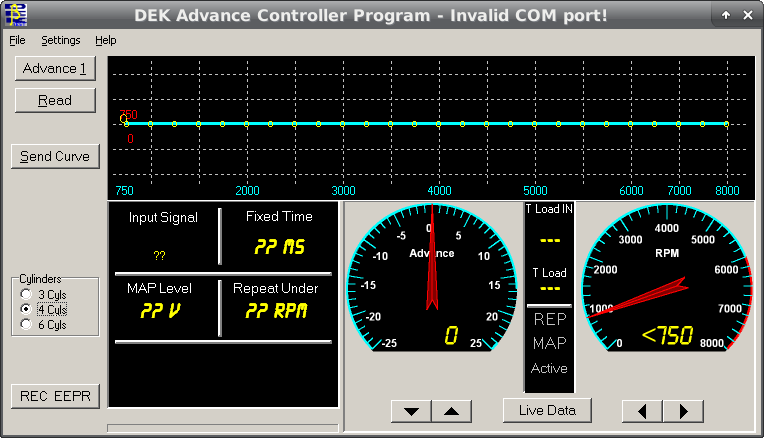
Task: Open the File menu
Action: [x=17, y=40]
